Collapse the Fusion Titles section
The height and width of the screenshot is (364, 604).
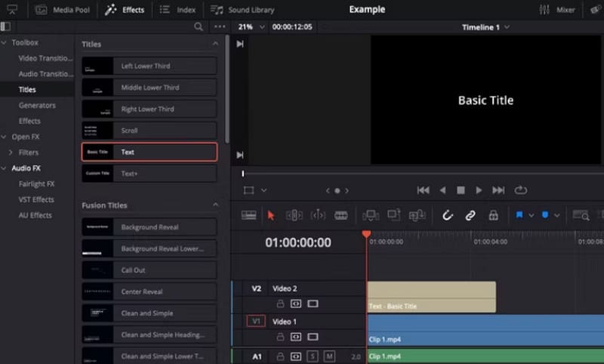(x=215, y=205)
